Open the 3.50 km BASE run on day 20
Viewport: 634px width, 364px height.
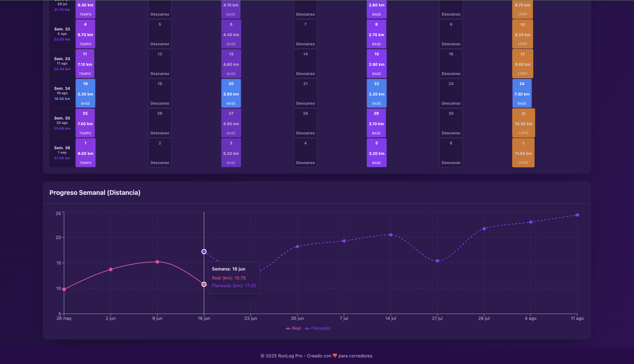(231, 93)
